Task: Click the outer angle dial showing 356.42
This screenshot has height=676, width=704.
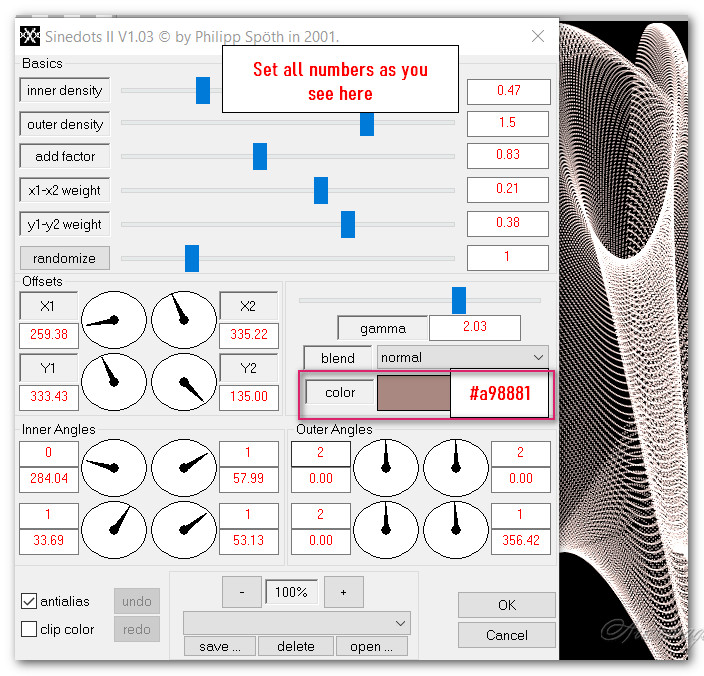Action: (456, 529)
